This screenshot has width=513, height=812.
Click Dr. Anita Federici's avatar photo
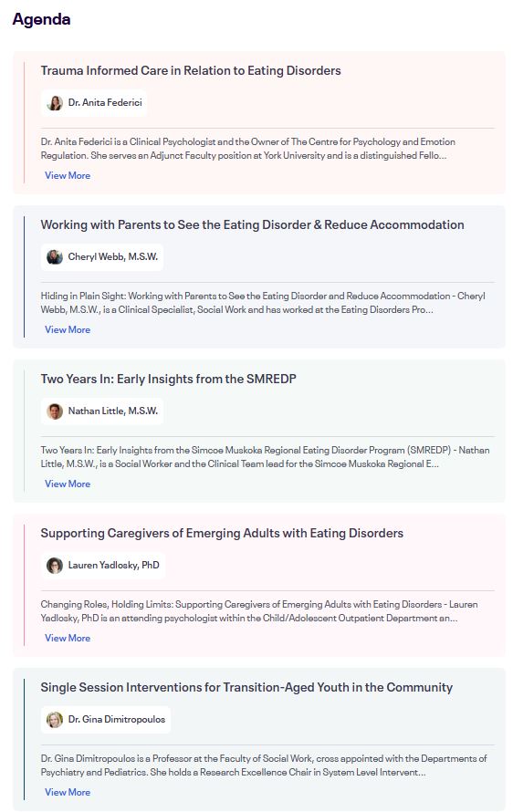click(x=55, y=102)
